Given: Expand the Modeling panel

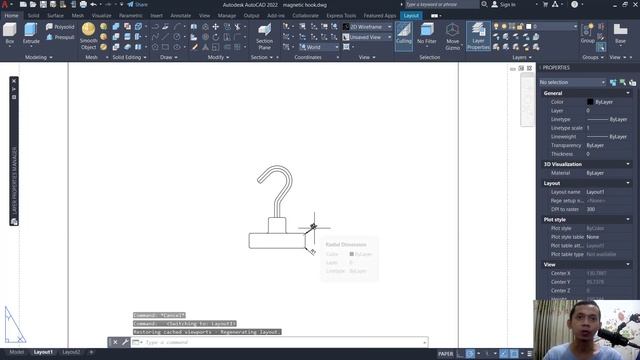Looking at the screenshot, I should [x=39, y=58].
